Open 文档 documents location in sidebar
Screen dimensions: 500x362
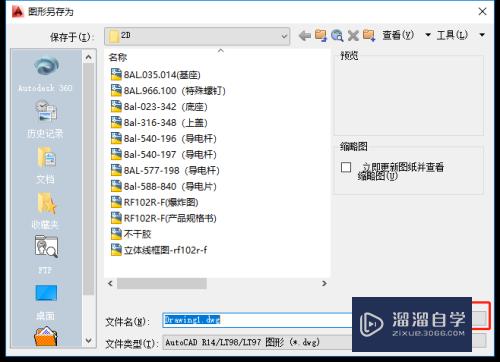tap(45, 165)
